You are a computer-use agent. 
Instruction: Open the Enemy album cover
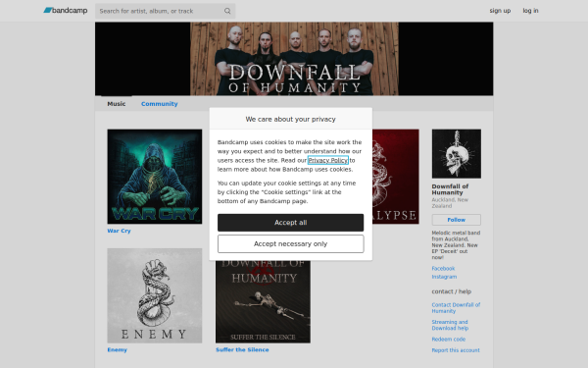155,295
